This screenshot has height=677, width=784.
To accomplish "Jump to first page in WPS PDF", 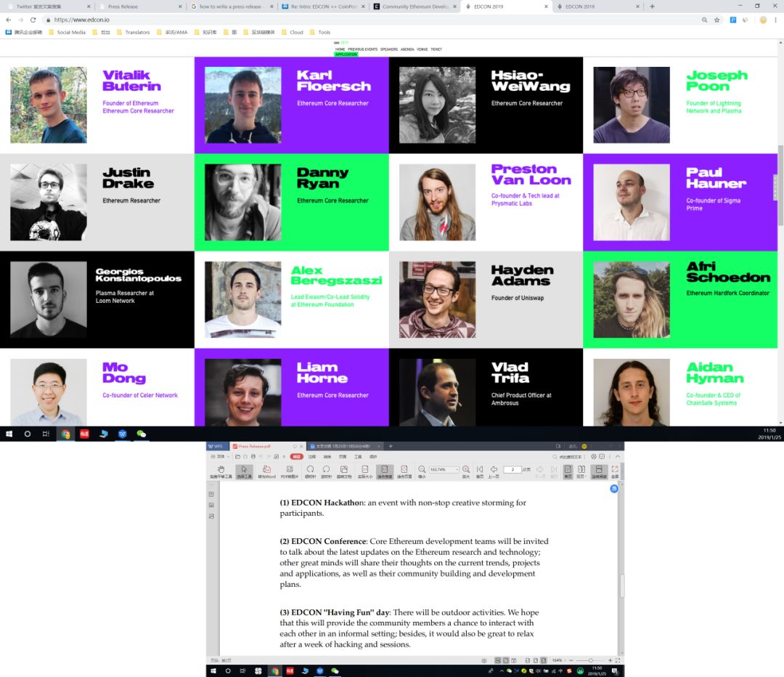I will pos(480,471).
